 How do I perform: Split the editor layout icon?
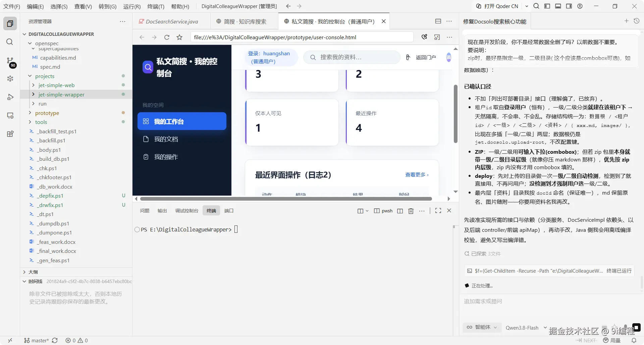tap(438, 21)
